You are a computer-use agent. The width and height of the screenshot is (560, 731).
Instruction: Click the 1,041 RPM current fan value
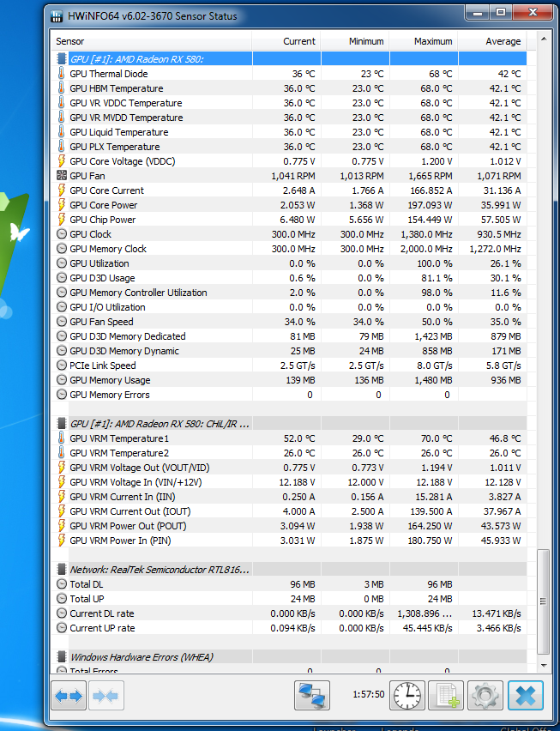coord(293,176)
